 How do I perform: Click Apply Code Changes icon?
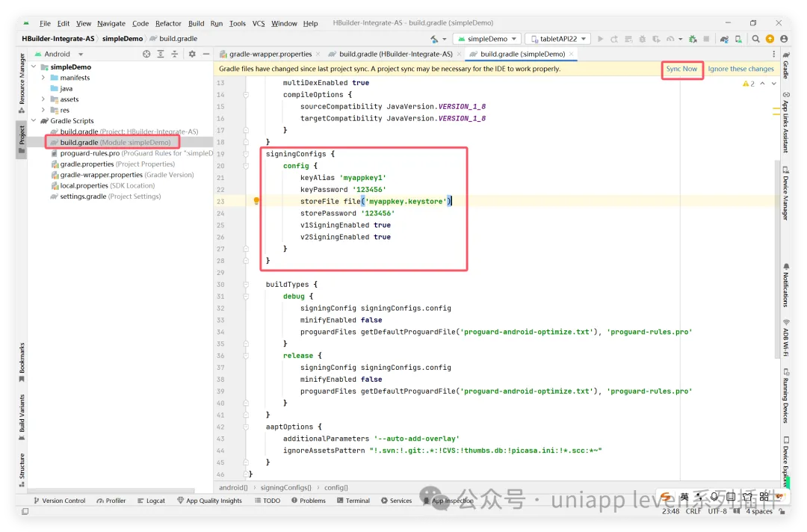[628, 39]
